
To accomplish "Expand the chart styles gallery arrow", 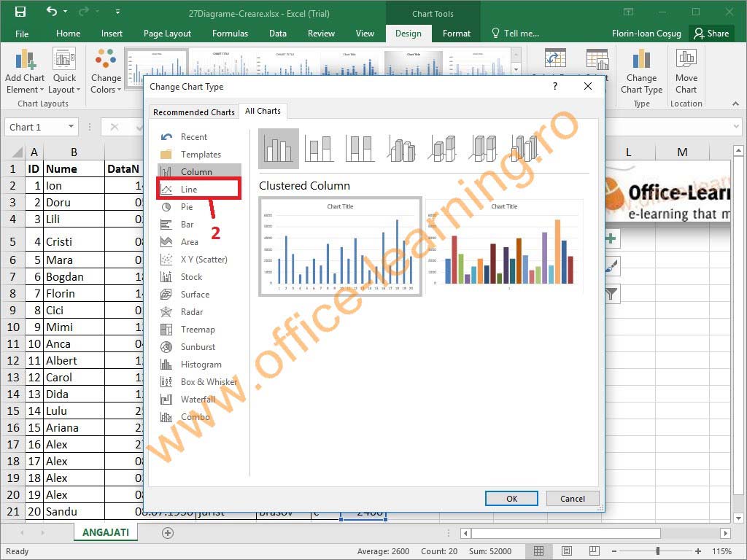I will 516,69.
